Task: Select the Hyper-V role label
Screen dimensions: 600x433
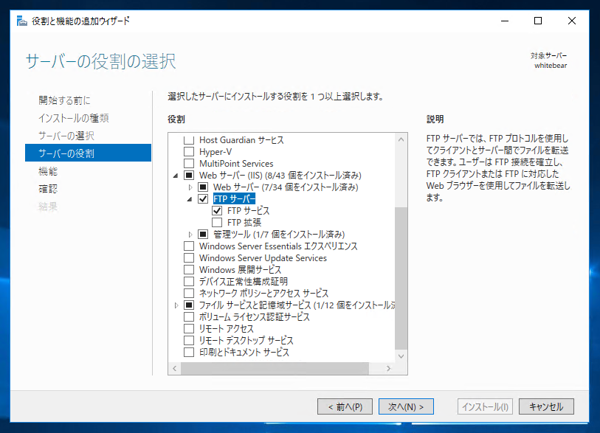Action: (215, 152)
